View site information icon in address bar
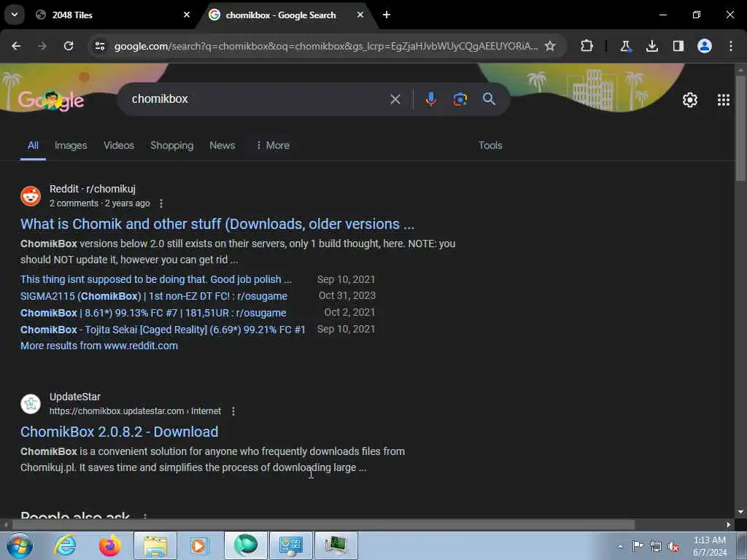This screenshot has height=560, width=747. [100, 46]
